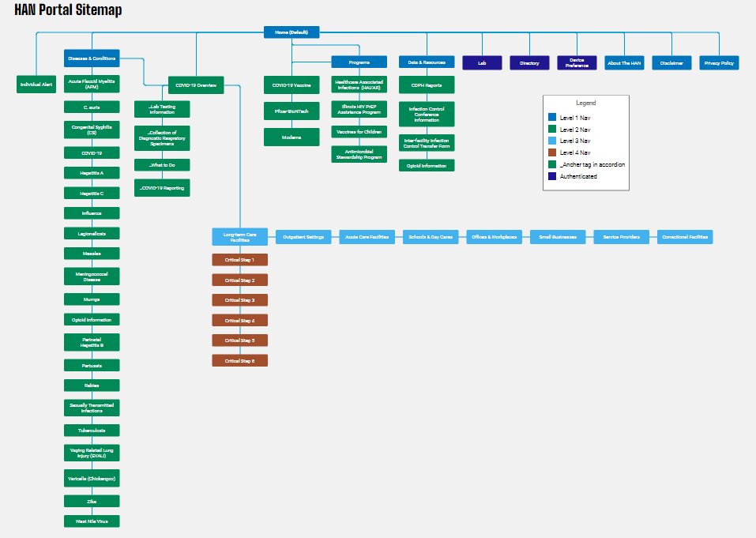Image resolution: width=756 pixels, height=538 pixels.
Task: Click the Service Providers box
Action: [x=622, y=237]
